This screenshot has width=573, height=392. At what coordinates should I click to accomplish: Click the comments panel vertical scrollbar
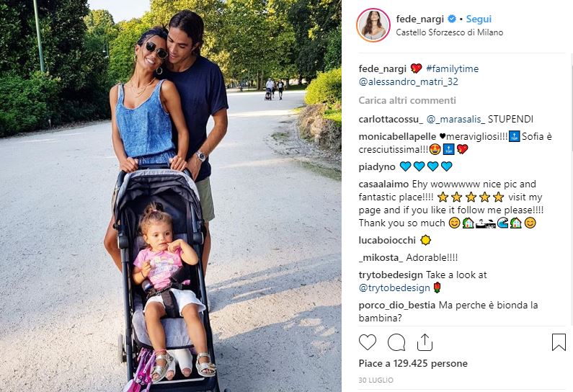(571, 190)
